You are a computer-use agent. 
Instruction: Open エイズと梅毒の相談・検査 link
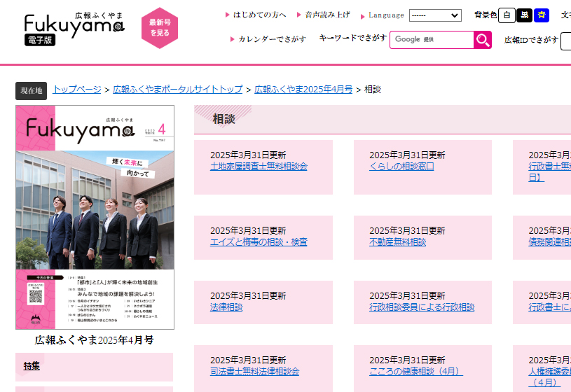259,242
